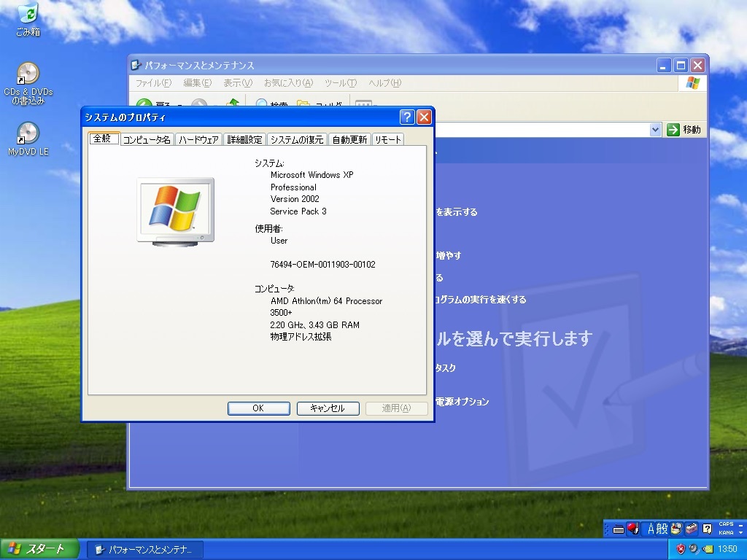
Task: Open the お気に入り(A) menu
Action: click(x=288, y=83)
